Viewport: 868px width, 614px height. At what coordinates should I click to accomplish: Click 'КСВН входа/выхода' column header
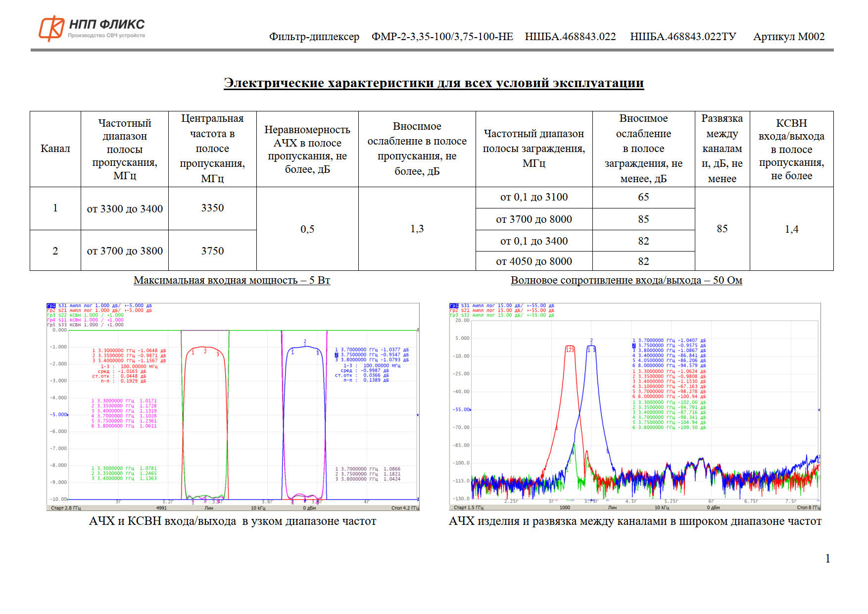[x=791, y=149]
